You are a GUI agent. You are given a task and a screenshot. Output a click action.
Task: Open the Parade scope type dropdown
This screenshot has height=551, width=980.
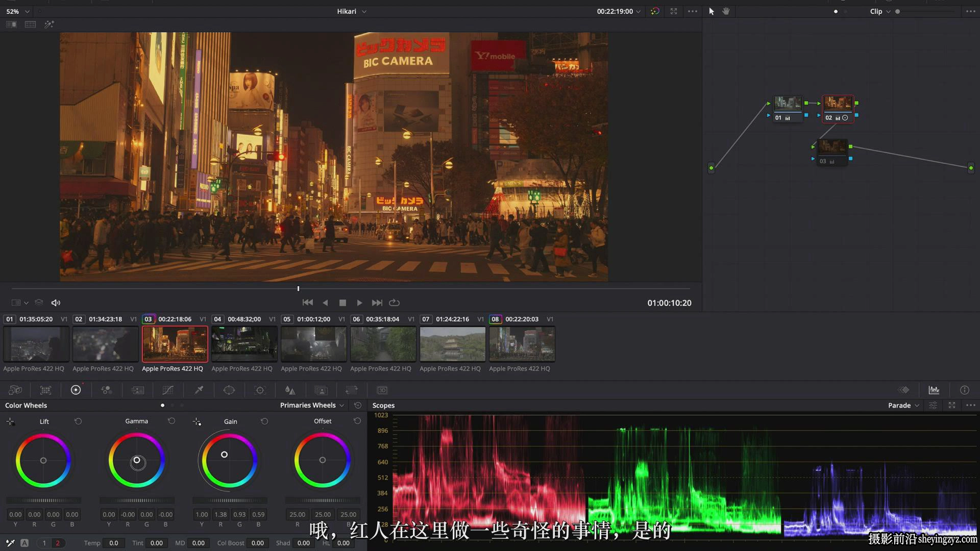point(903,406)
